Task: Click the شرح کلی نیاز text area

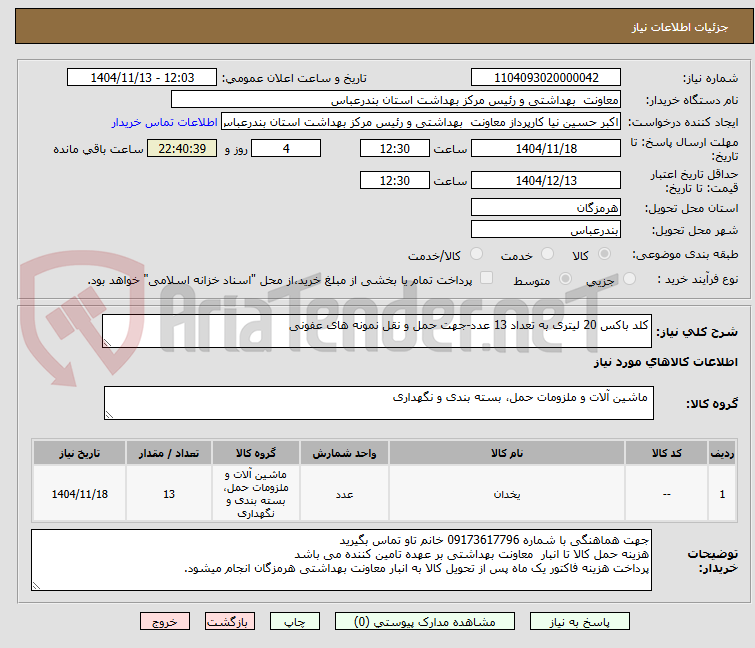Action: point(377,331)
